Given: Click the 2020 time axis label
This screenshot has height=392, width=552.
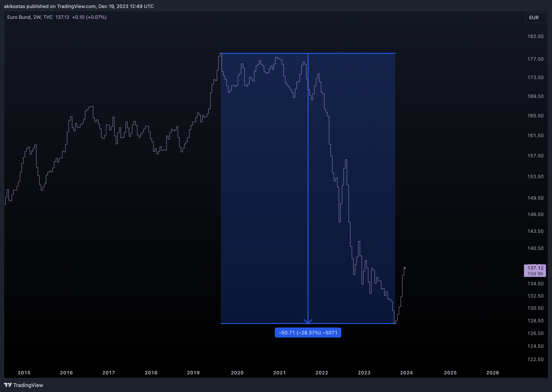Looking at the screenshot, I should click(237, 373).
